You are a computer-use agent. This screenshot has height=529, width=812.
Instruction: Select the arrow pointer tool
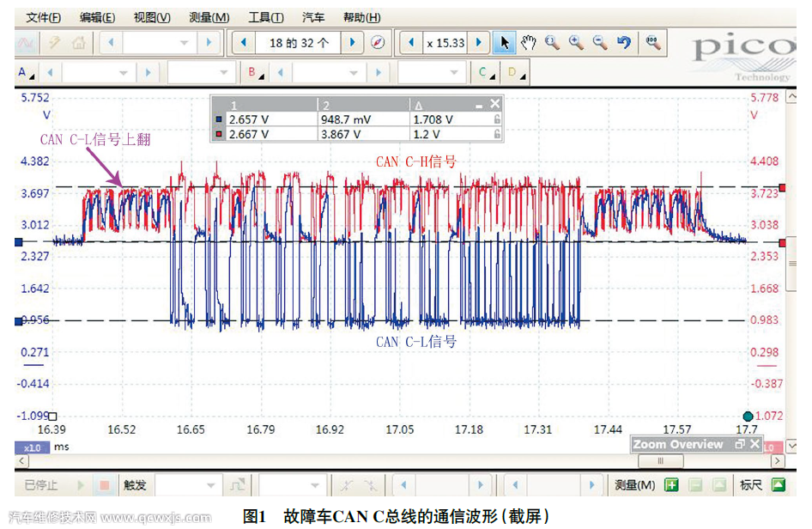point(506,43)
